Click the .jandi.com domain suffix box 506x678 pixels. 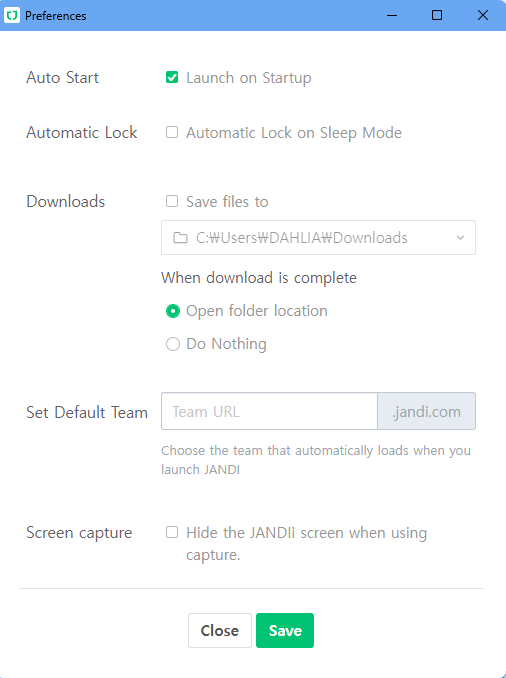tap(426, 411)
